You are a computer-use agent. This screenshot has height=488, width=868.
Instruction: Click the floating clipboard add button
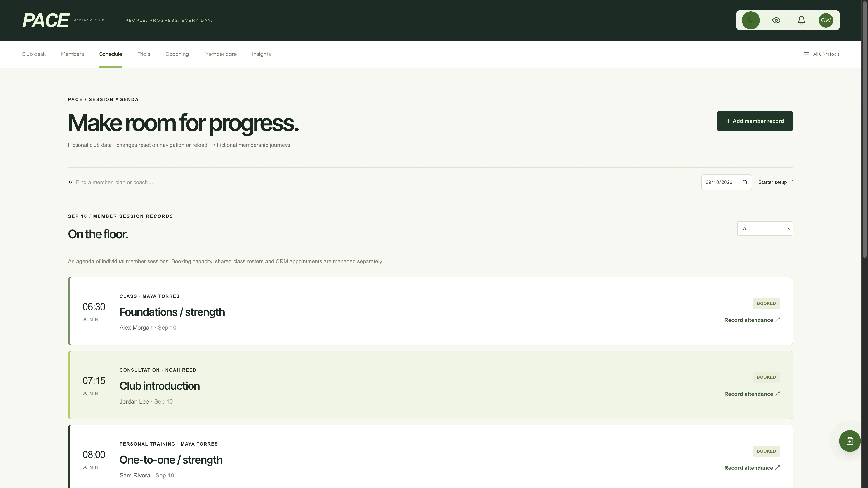[x=849, y=441]
